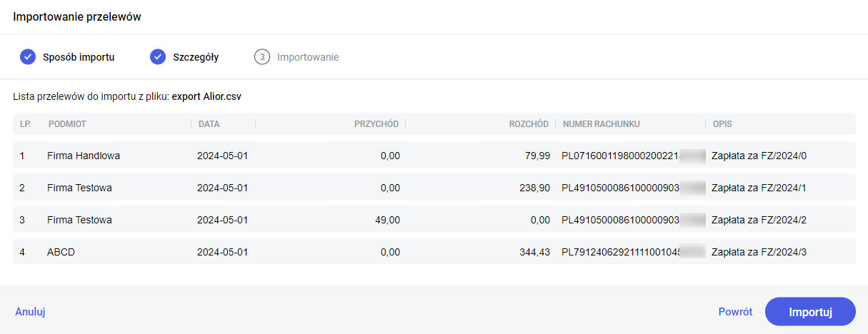Click the checkmark icon beside Szczegóły
The width and height of the screenshot is (868, 334).
(x=158, y=57)
